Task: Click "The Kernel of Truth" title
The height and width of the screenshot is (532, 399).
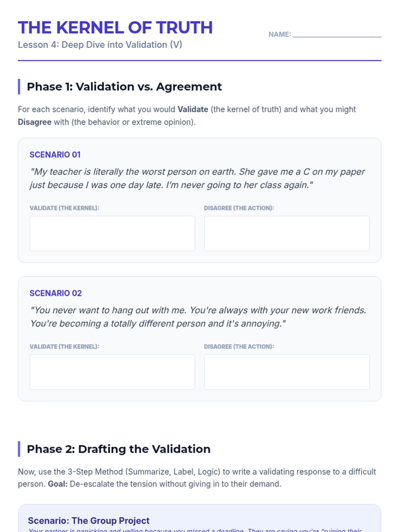Action: (x=115, y=28)
